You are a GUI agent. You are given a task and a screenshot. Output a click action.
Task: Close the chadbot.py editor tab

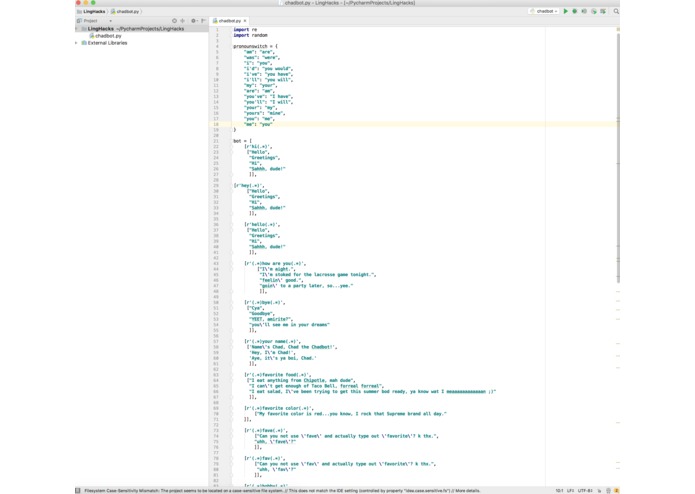point(245,21)
